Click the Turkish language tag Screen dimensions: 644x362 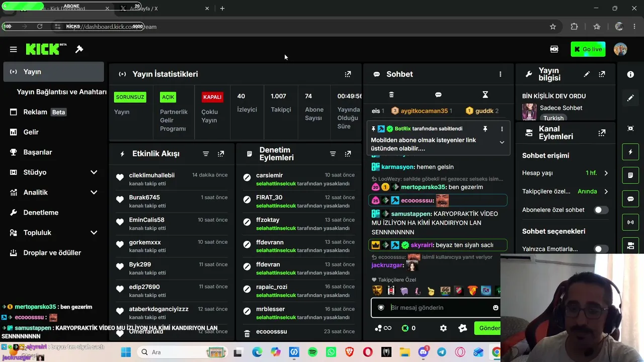pyautogui.click(x=553, y=118)
